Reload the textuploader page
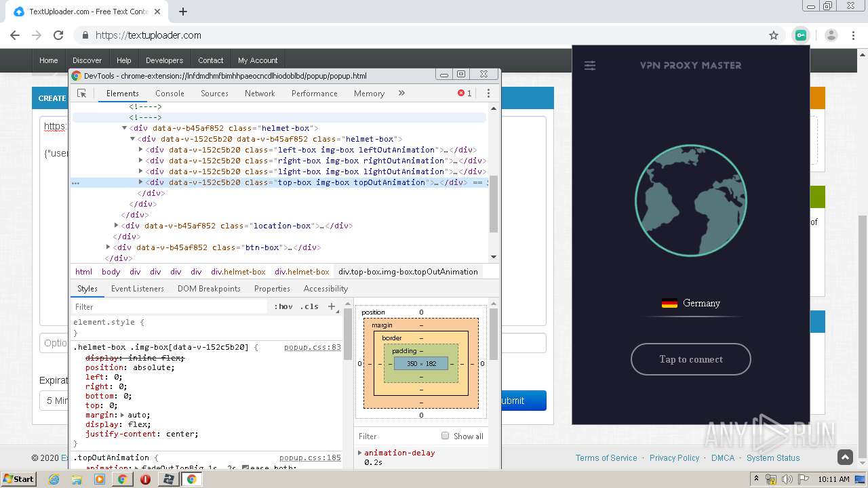Viewport: 868px width, 488px height. point(58,35)
